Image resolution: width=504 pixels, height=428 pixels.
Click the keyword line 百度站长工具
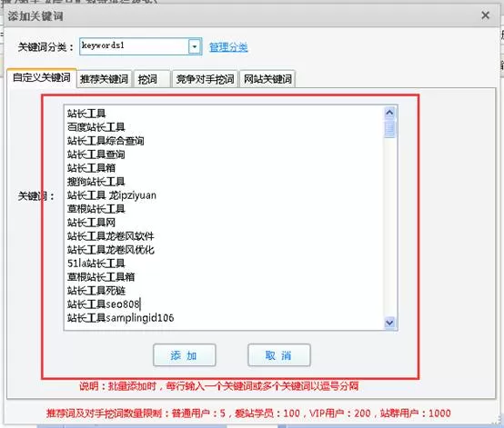(x=96, y=127)
